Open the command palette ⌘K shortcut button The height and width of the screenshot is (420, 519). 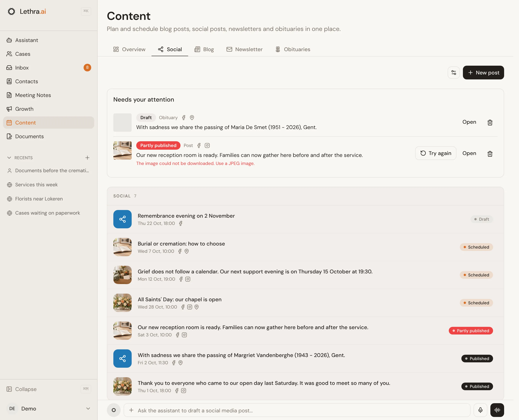coord(86,11)
